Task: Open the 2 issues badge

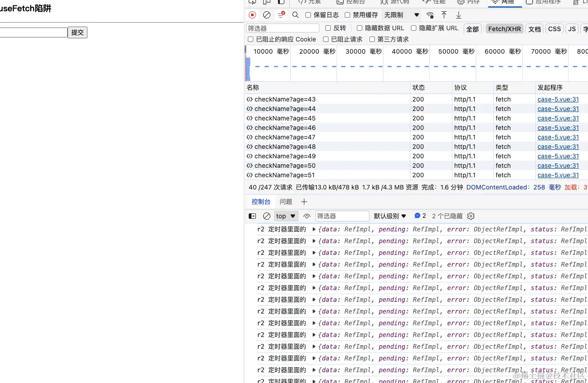Action: (x=420, y=216)
